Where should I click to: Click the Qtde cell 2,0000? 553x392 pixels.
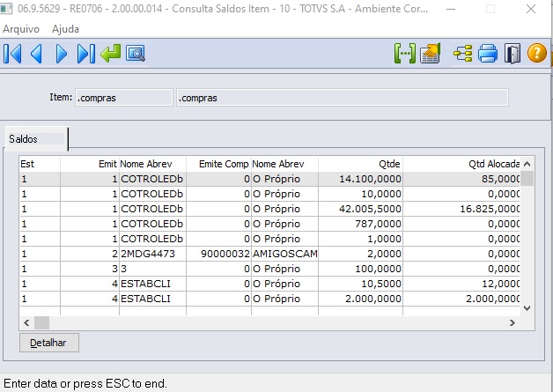(360, 254)
